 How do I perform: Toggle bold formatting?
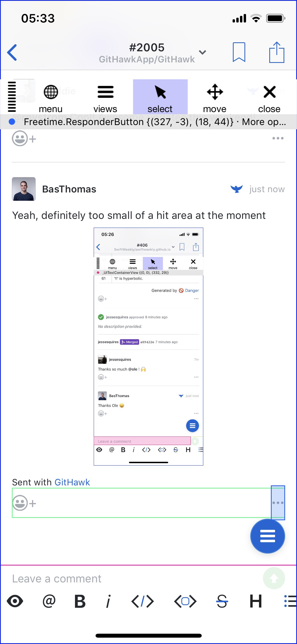[80, 601]
